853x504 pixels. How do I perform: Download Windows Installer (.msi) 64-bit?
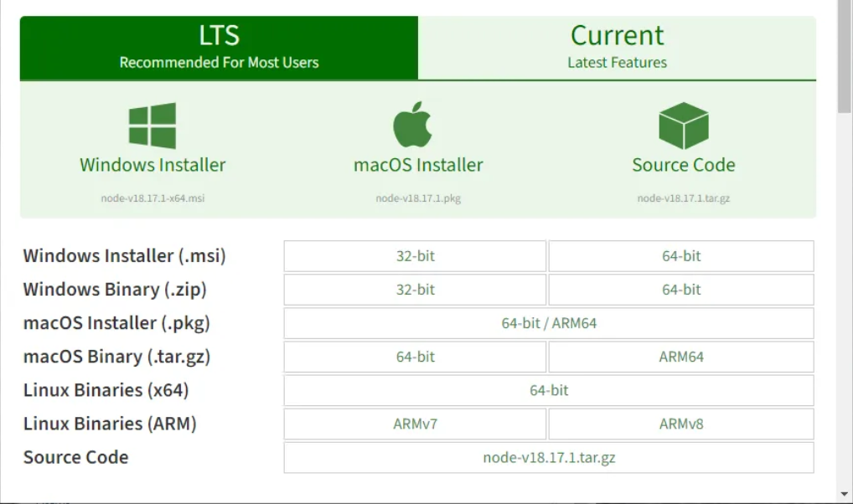[x=681, y=256]
